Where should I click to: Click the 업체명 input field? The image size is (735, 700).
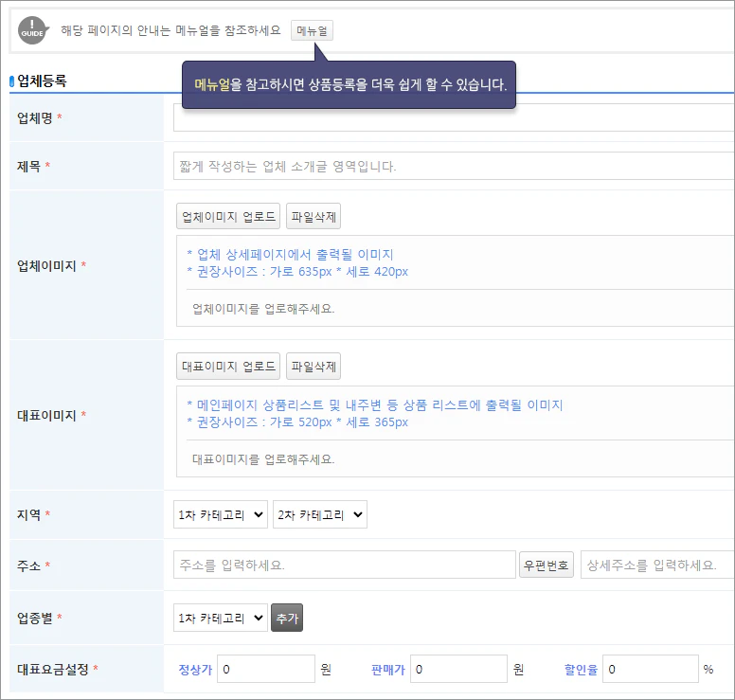pyautogui.click(x=454, y=117)
